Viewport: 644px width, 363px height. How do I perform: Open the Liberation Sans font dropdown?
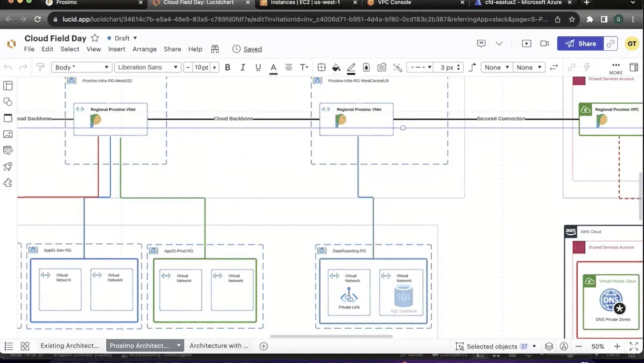tap(148, 67)
